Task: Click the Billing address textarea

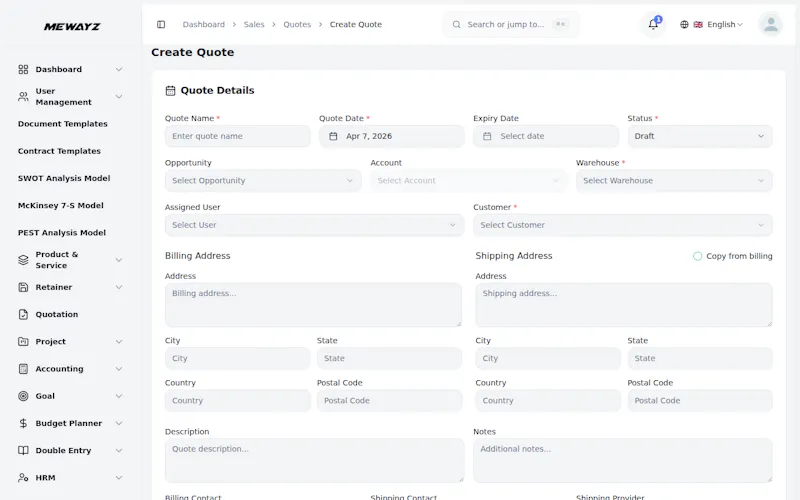Action: (313, 305)
